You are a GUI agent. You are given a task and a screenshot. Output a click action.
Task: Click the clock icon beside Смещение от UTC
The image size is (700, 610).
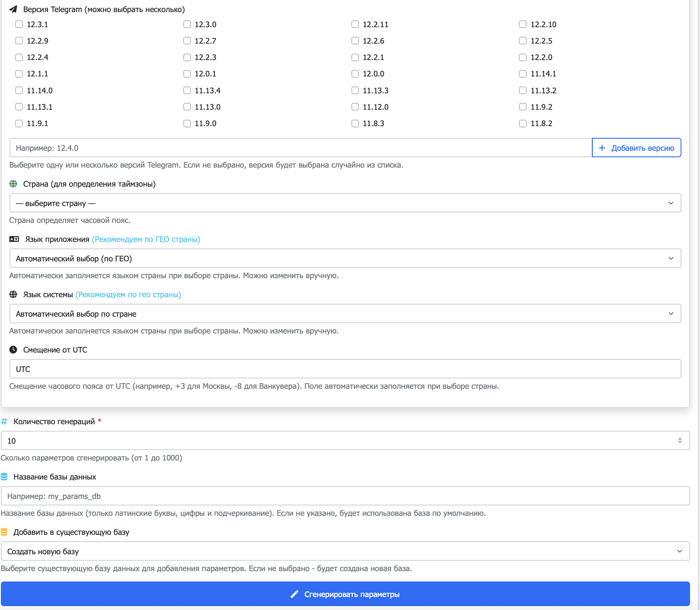13,350
